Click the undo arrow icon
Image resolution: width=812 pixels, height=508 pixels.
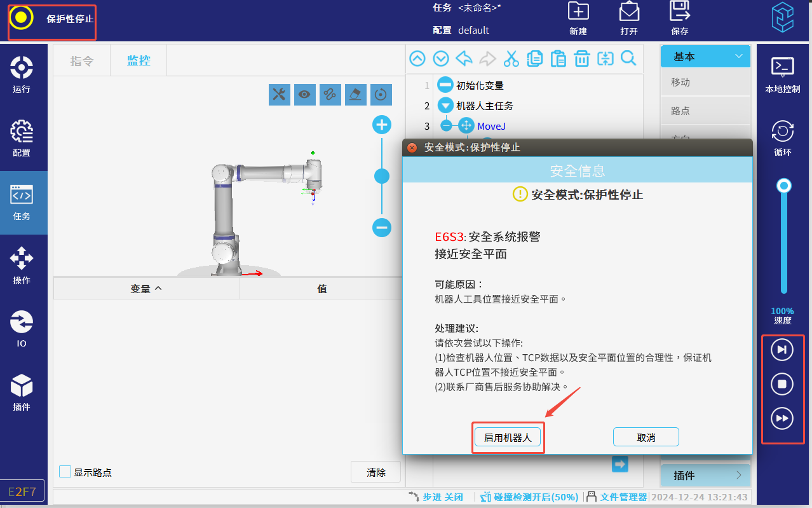464,58
